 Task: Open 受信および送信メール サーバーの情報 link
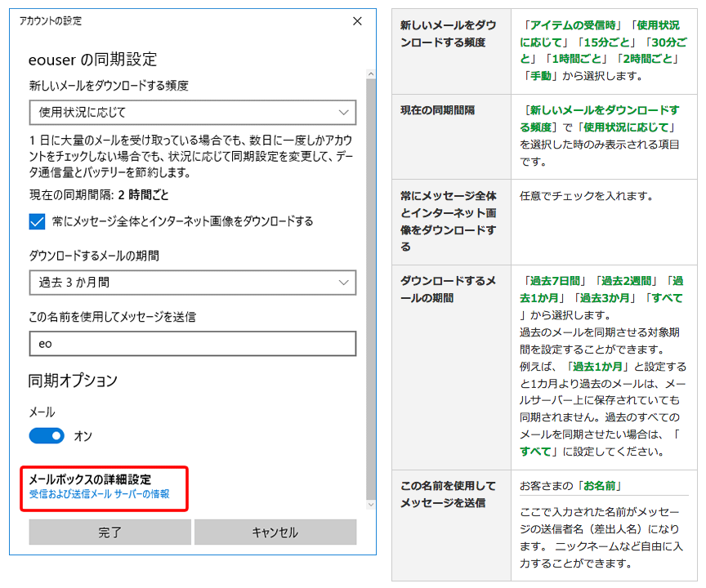click(x=99, y=494)
